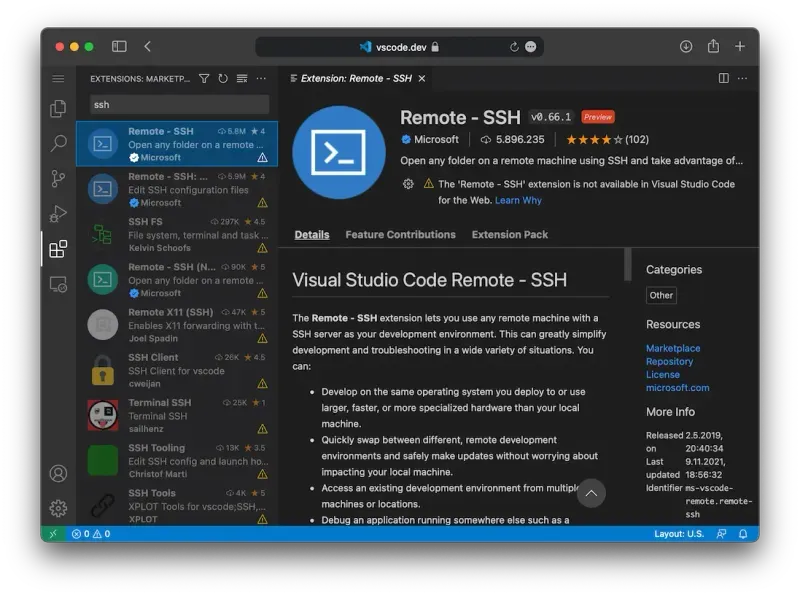800x596 pixels.
Task: Open page options ellipsis in address bar
Action: [x=531, y=47]
